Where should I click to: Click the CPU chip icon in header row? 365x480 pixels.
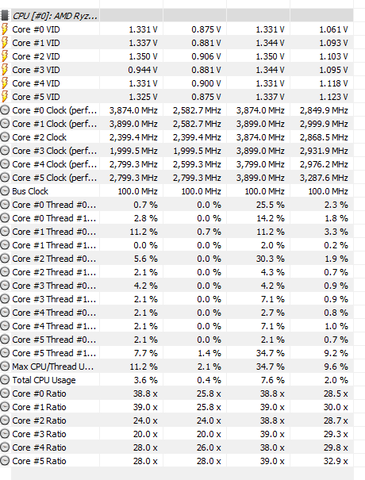(x=4, y=16)
